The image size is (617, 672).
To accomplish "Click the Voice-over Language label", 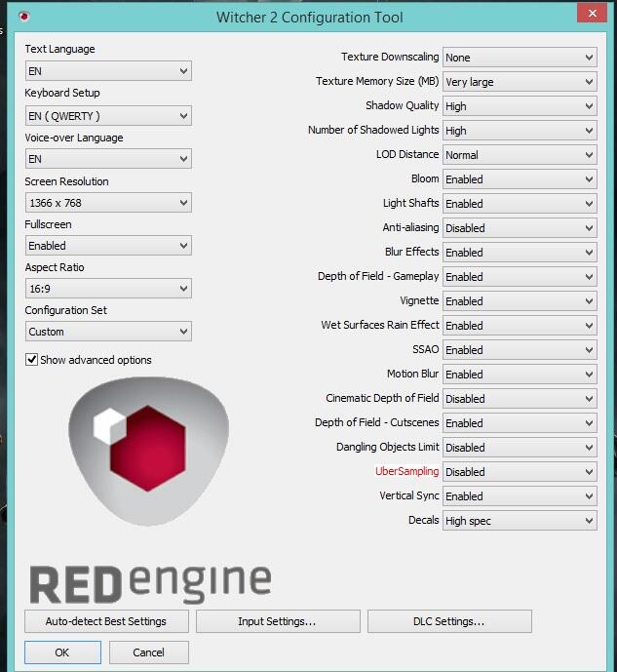I will (74, 138).
